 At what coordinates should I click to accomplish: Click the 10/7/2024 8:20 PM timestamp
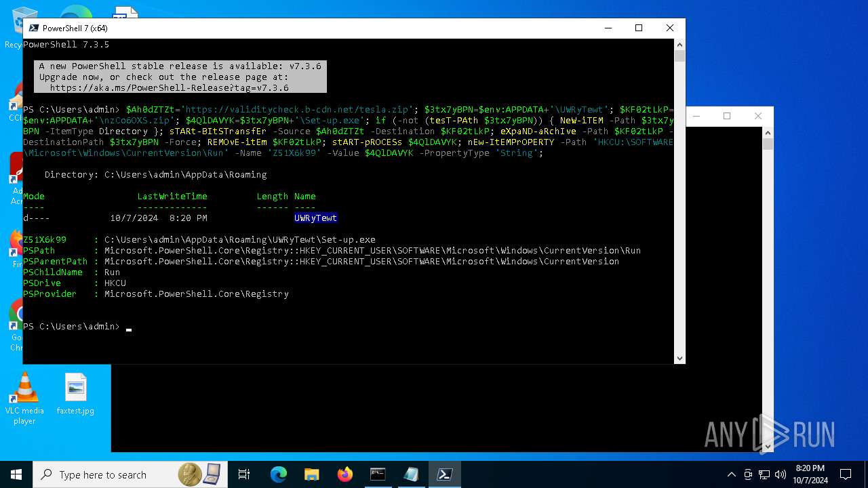[159, 218]
